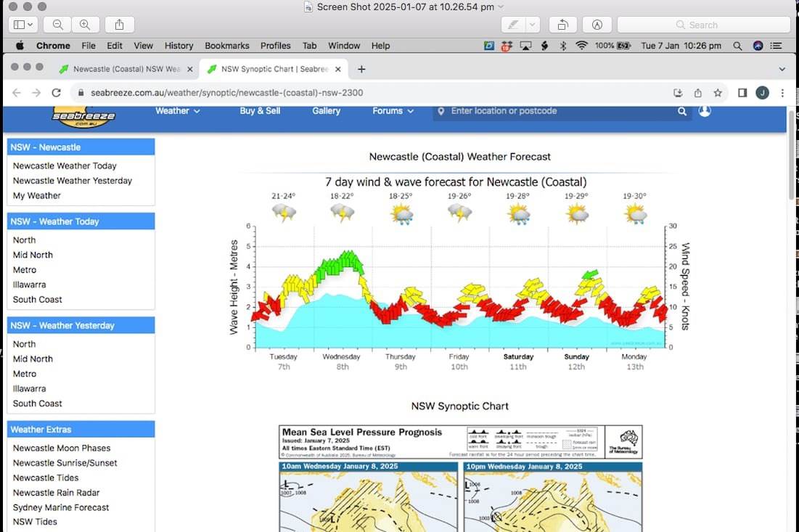This screenshot has height=532, width=799.
Task: Open the Chrome side panel icon
Action: (742, 93)
